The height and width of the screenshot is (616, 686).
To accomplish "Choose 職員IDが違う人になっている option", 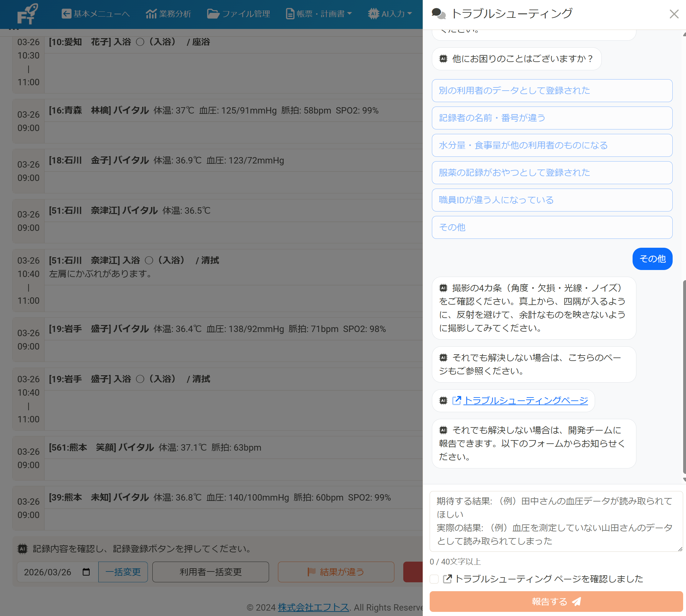I will pyautogui.click(x=552, y=200).
